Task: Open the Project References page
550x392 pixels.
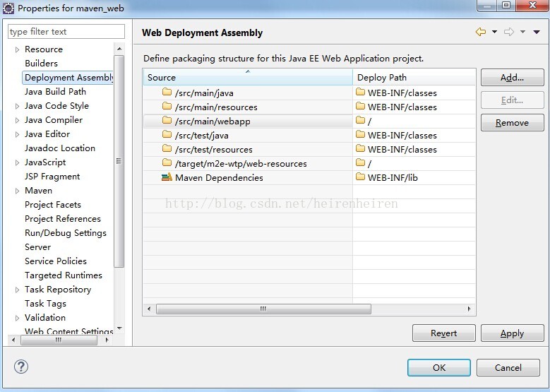Action: pyautogui.click(x=62, y=219)
